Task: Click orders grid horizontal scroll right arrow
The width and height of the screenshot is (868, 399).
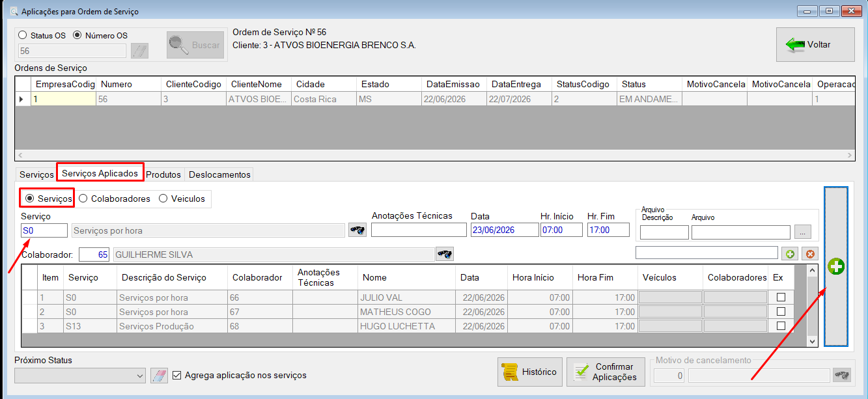Action: (x=848, y=155)
